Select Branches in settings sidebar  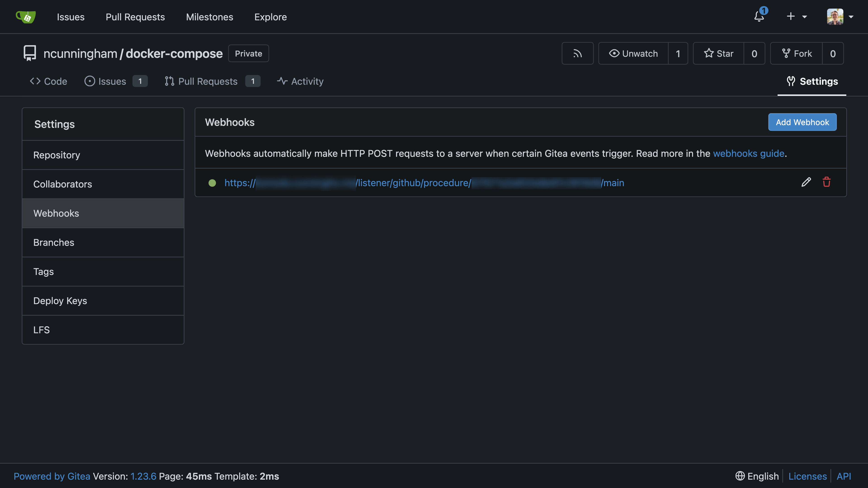(103, 242)
